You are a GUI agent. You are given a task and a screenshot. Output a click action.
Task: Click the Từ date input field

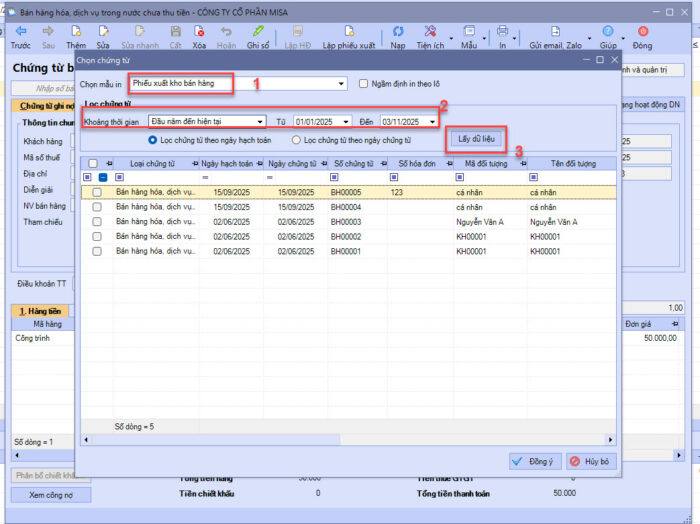pos(315,122)
